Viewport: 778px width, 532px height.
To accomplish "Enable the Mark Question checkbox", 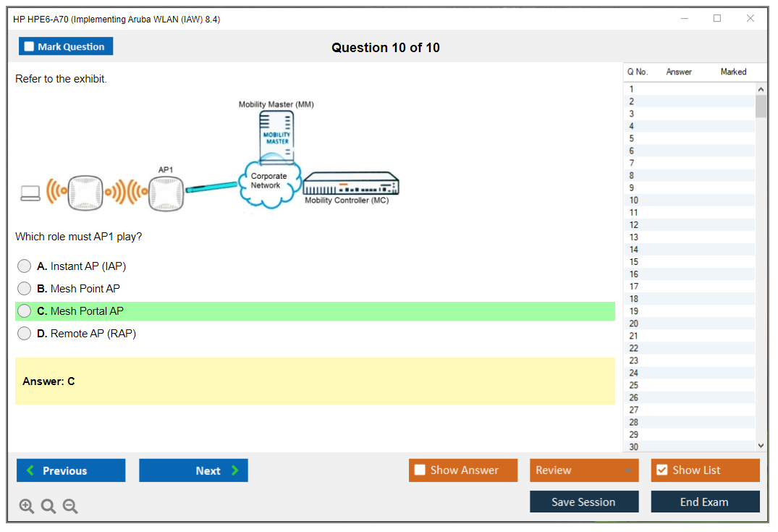I will [30, 47].
